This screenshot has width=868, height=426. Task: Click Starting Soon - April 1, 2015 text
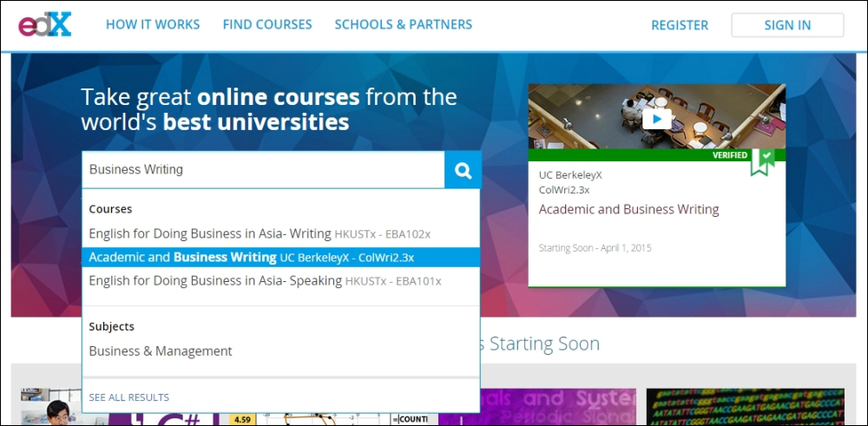[595, 248]
